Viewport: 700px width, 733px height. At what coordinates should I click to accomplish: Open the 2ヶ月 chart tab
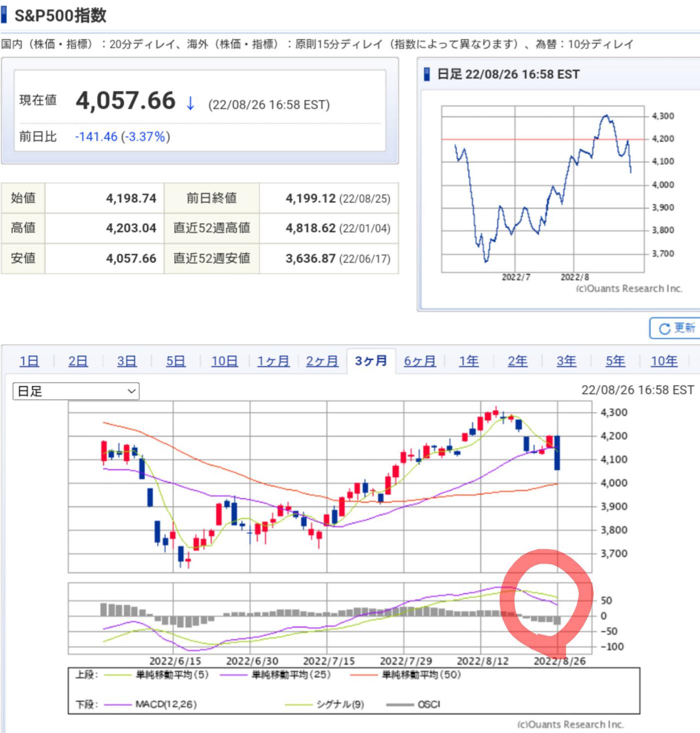(322, 361)
